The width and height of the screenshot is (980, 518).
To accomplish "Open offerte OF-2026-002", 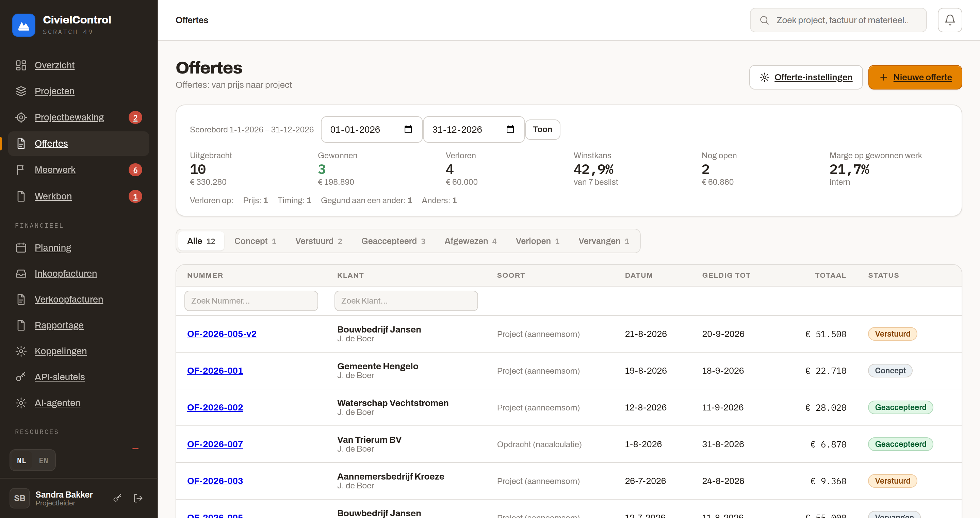I will (x=215, y=407).
